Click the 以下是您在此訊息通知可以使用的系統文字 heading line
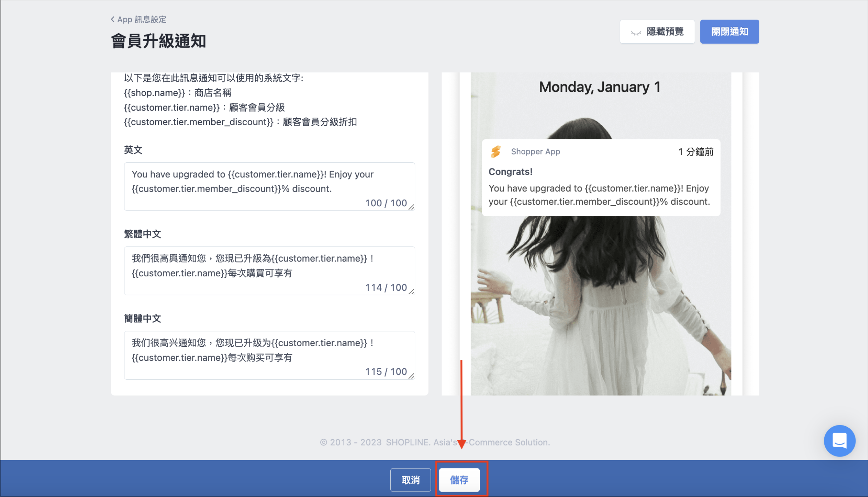The width and height of the screenshot is (868, 497). click(x=213, y=78)
